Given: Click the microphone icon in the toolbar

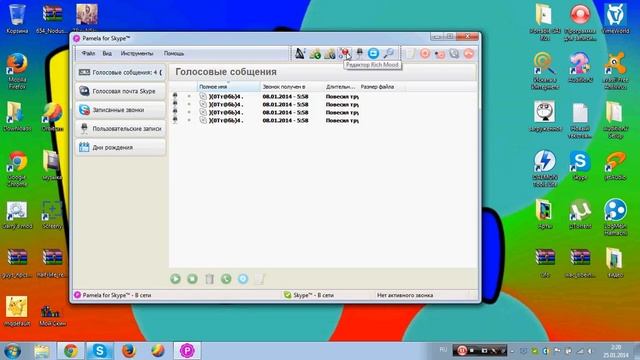Looking at the screenshot, I should 359,53.
